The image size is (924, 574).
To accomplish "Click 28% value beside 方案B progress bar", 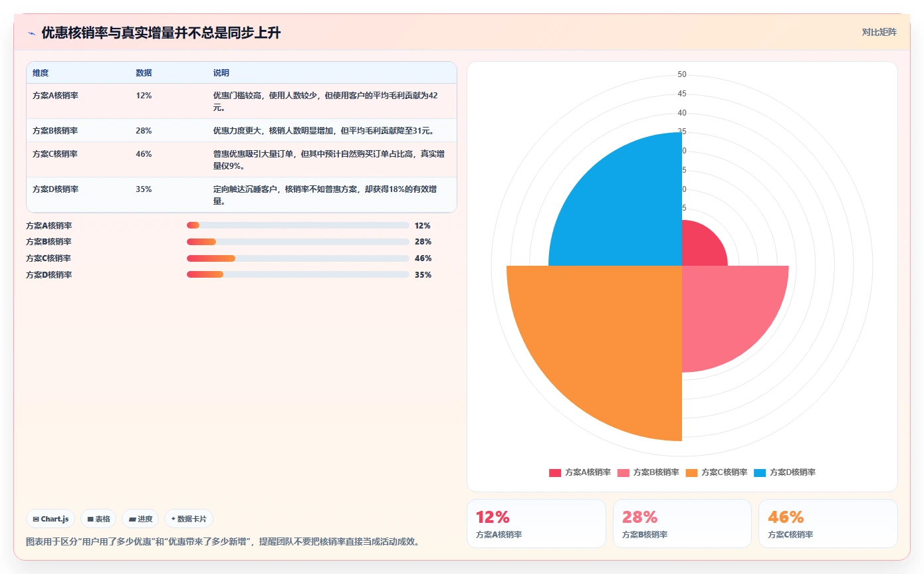I will pos(423,242).
